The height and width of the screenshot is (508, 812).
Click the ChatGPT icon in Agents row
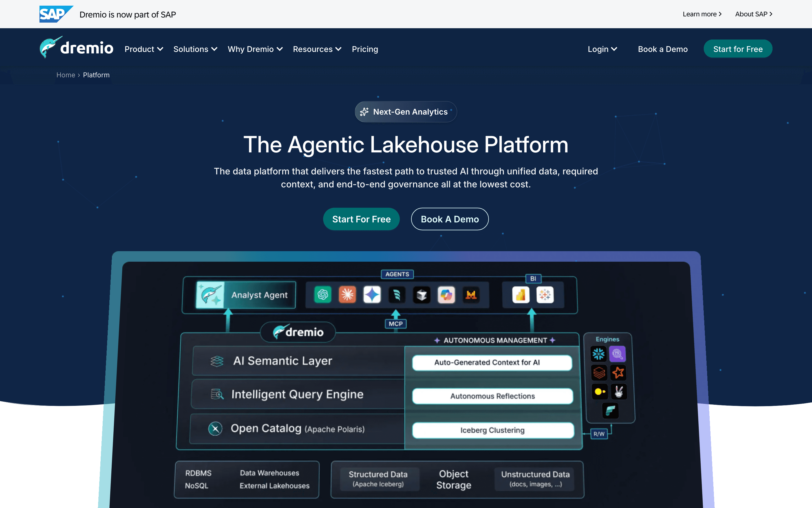323,295
